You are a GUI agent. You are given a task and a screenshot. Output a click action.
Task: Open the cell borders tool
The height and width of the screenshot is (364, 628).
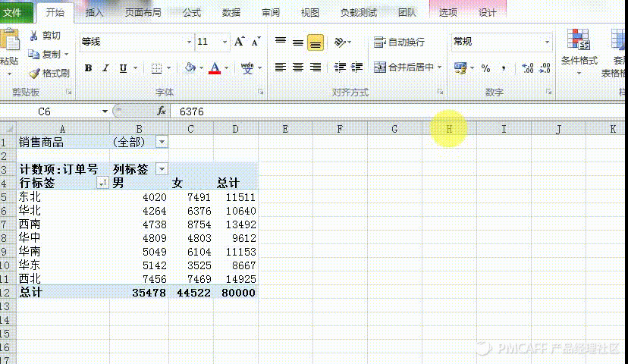(x=157, y=68)
